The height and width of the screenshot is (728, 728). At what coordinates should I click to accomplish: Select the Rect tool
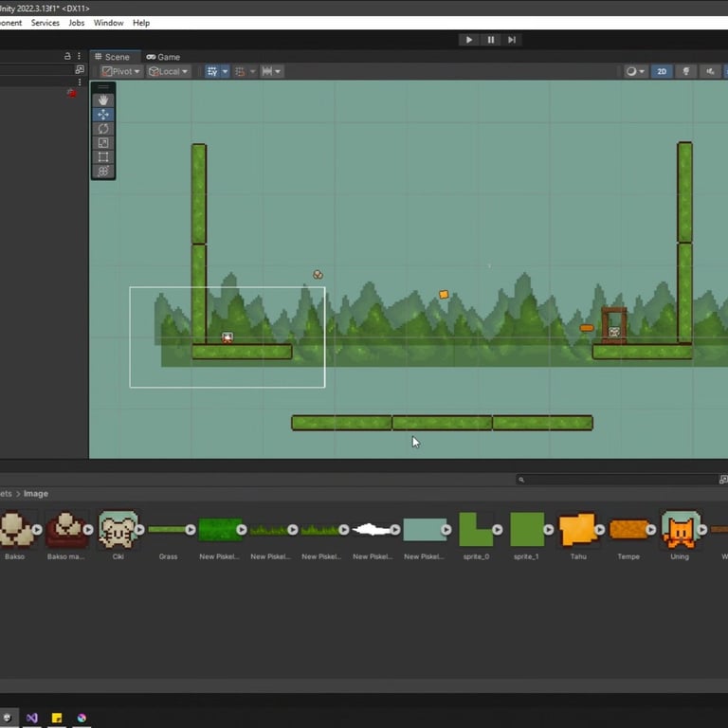click(103, 156)
